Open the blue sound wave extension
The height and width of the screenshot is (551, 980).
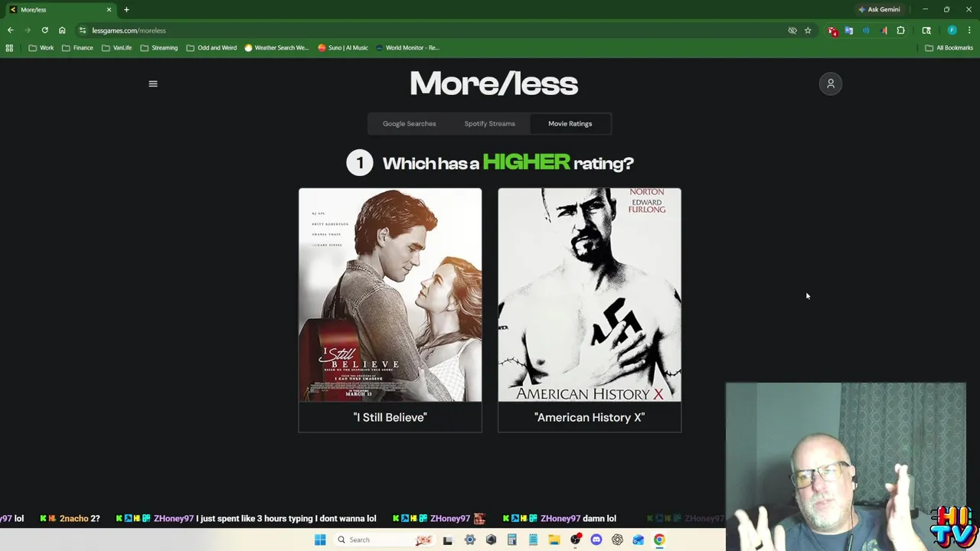click(x=867, y=31)
